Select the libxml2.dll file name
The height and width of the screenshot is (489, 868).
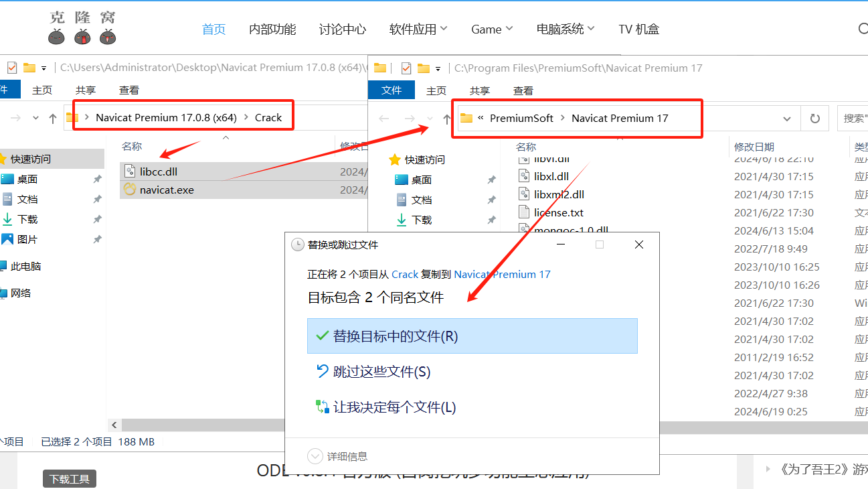click(559, 194)
